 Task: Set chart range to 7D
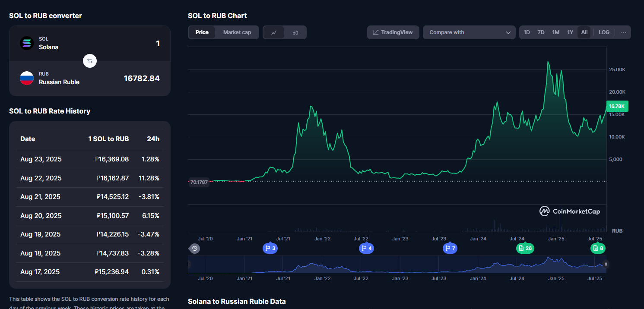(x=541, y=32)
